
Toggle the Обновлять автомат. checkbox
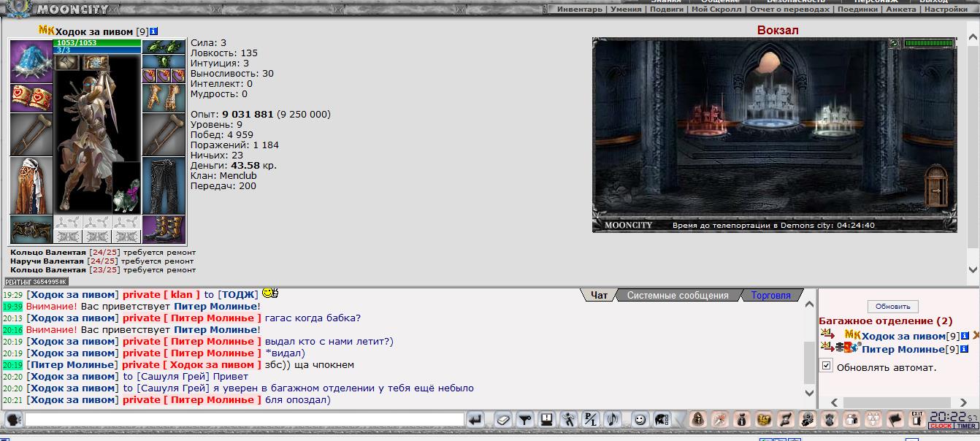pyautogui.click(x=827, y=366)
